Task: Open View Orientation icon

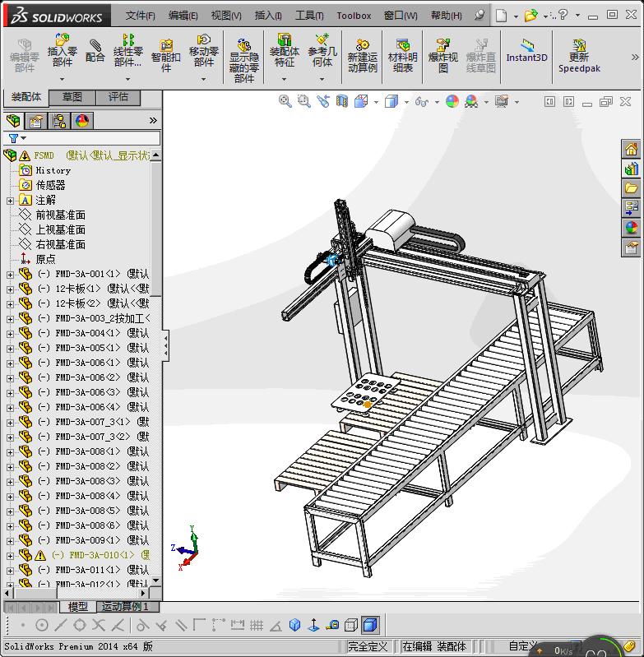Action: point(361,101)
